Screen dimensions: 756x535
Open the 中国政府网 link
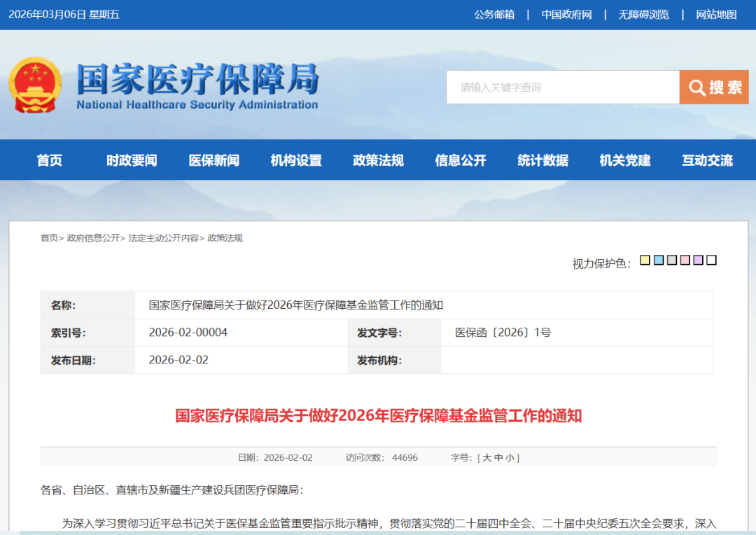coord(566,15)
